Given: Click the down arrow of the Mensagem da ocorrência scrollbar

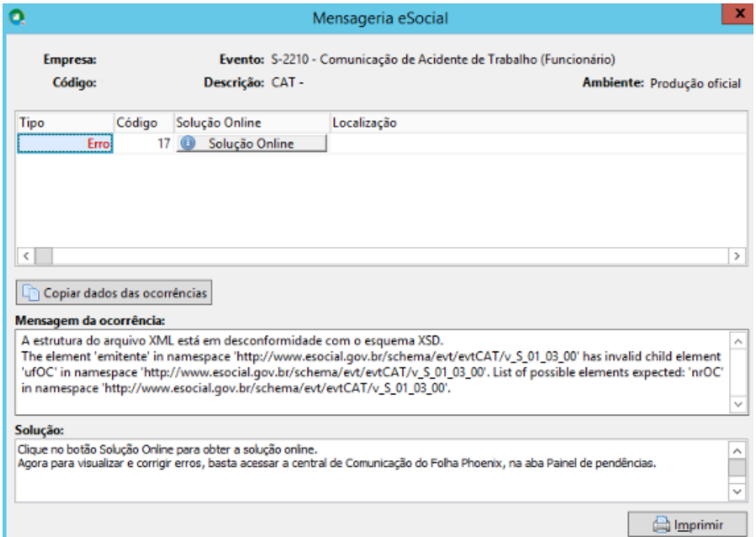Looking at the screenshot, I should pos(738,404).
